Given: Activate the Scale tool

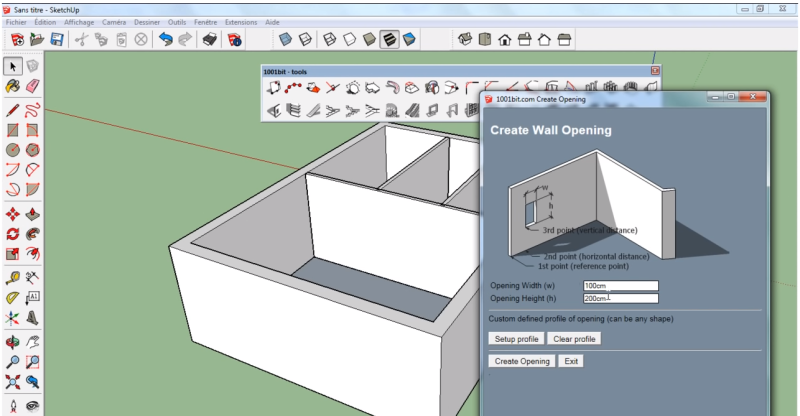Looking at the screenshot, I should click(x=13, y=254).
